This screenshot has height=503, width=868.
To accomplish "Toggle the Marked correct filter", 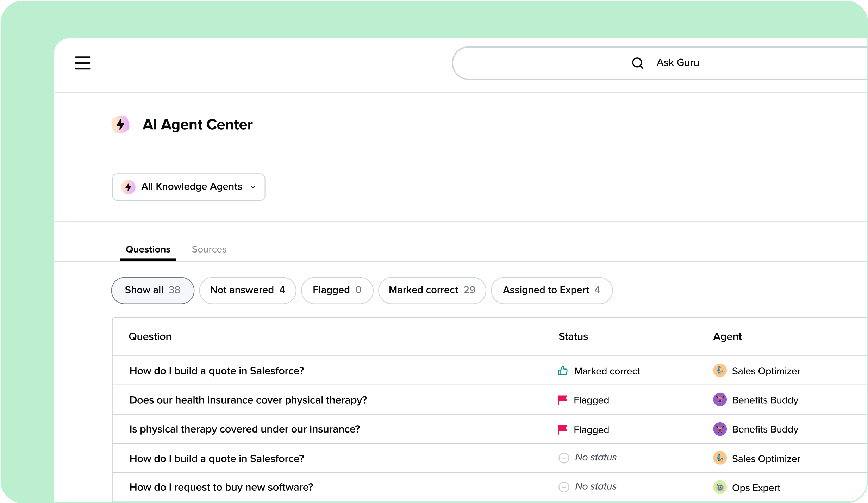I will [x=432, y=290].
